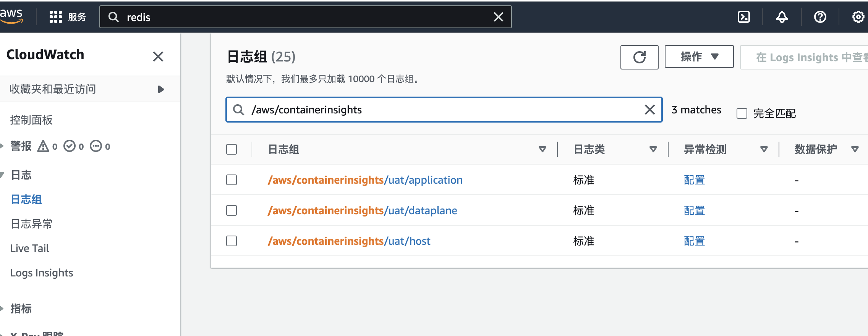Open the AWS home logo
The image size is (868, 336).
[11, 16]
